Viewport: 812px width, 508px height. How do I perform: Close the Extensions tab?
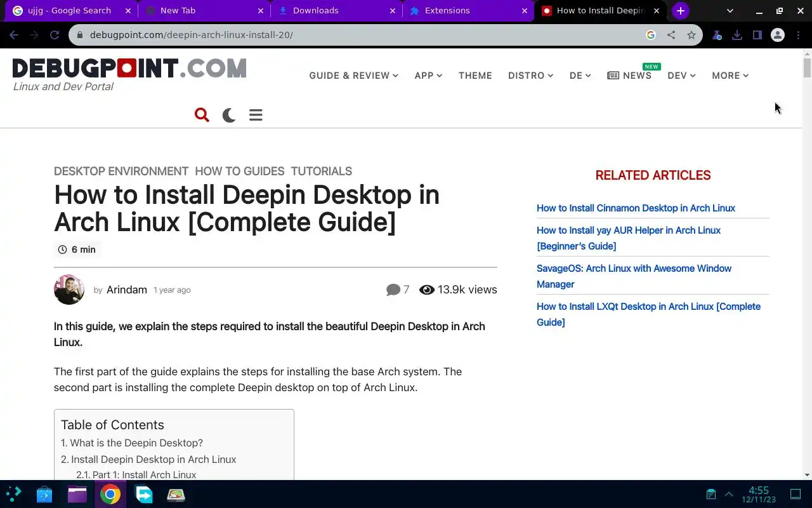pyautogui.click(x=525, y=11)
